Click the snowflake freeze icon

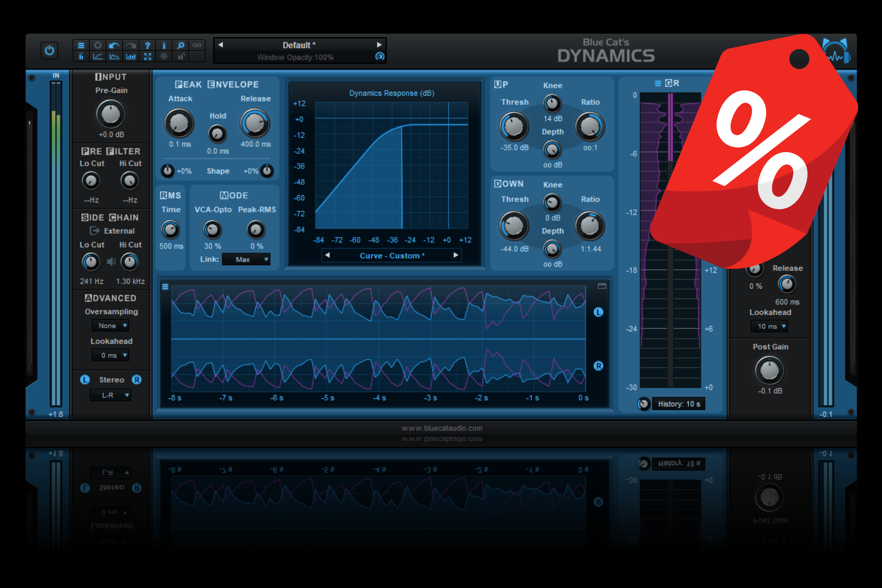pyautogui.click(x=164, y=56)
